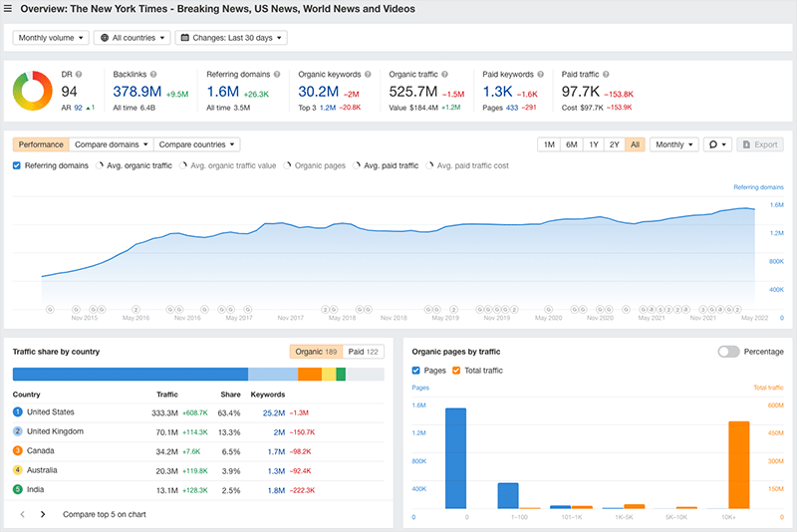Screen dimensions: 797x532
Task: Uncheck the Pages checkbox
Action: pos(415,371)
